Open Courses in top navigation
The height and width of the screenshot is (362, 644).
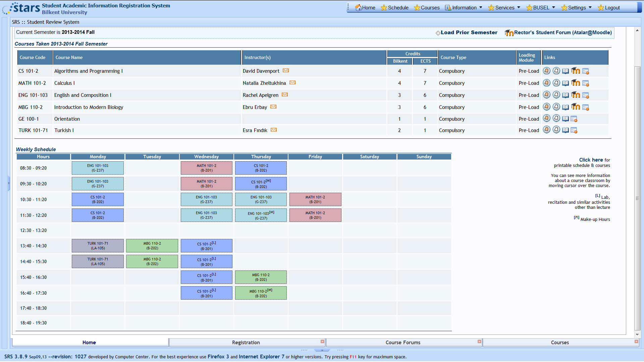coord(427,8)
